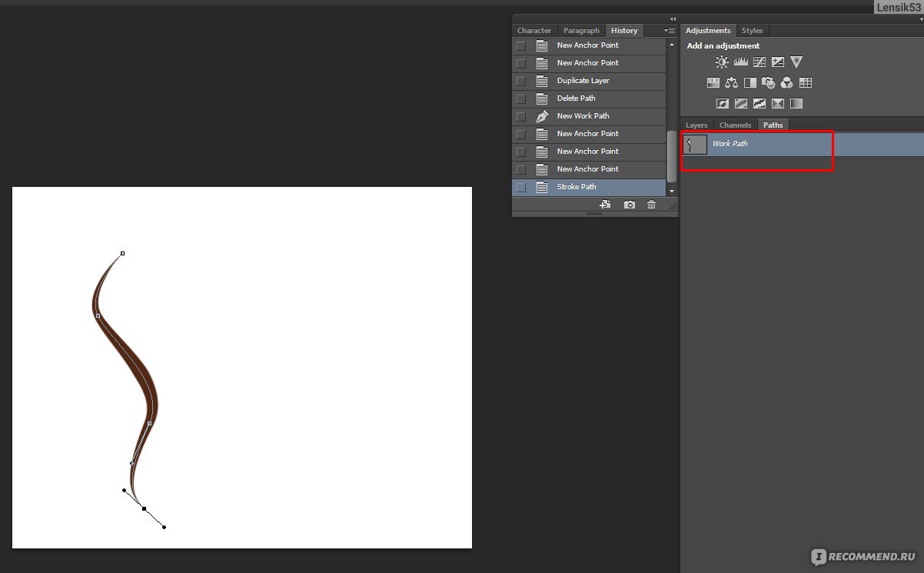924x573 pixels.
Task: Open the Styles tab
Action: [753, 31]
